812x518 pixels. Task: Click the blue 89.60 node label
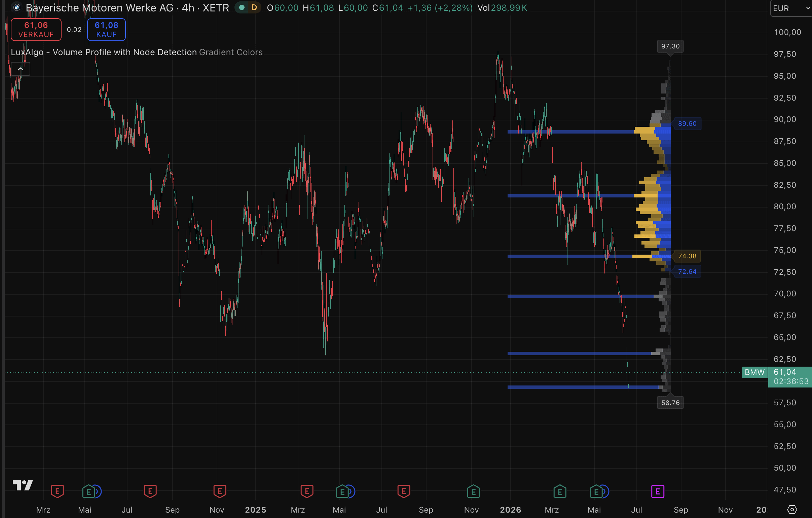687,124
